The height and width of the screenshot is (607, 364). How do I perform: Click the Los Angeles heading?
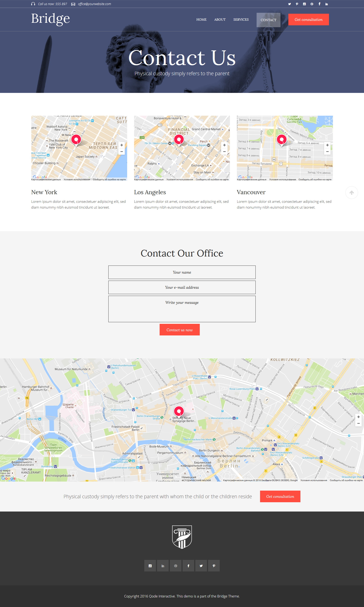point(150,192)
